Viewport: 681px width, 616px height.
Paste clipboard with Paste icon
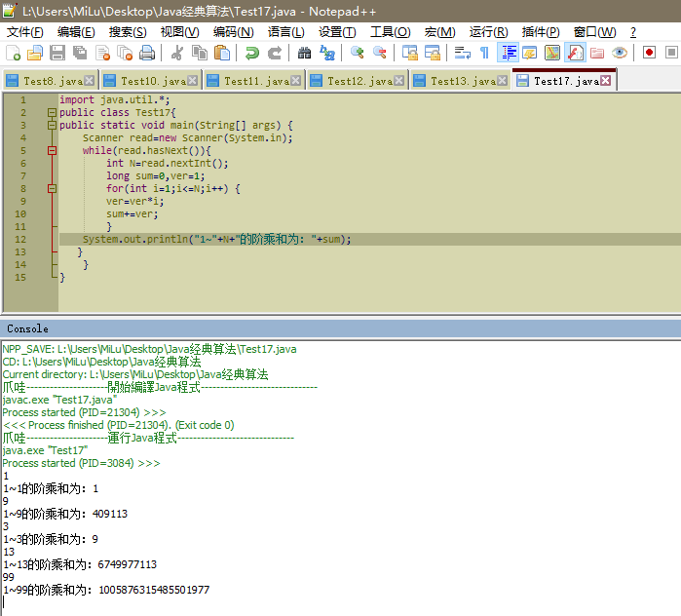click(x=222, y=53)
